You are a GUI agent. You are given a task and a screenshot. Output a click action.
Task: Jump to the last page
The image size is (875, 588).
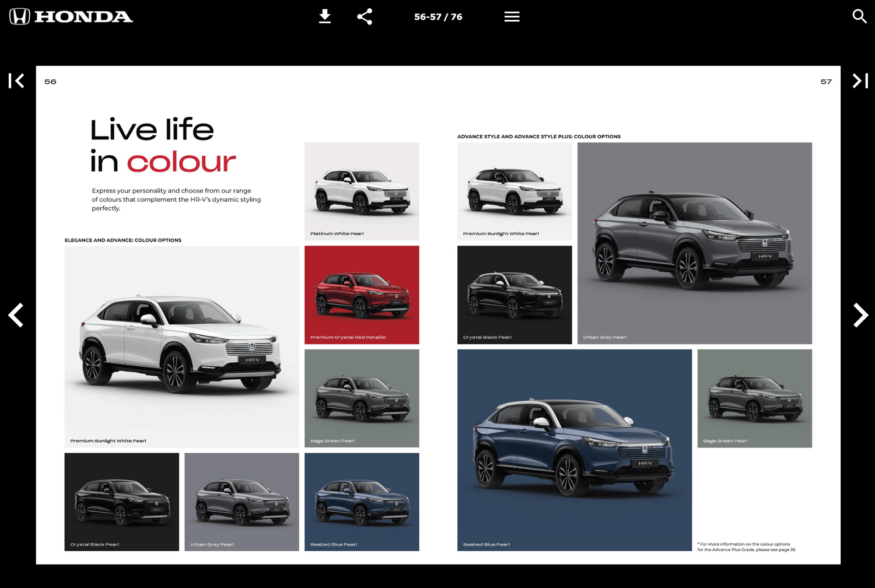click(860, 80)
